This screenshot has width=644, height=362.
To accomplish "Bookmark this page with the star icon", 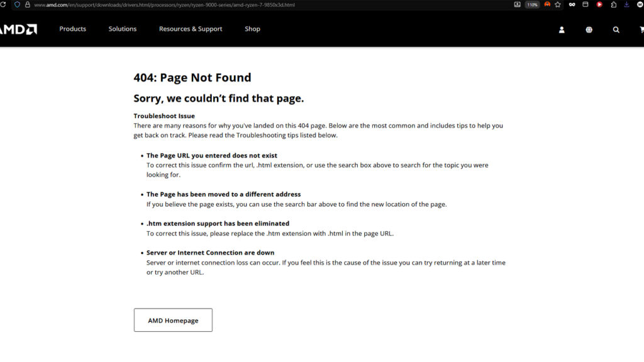I will (557, 4).
